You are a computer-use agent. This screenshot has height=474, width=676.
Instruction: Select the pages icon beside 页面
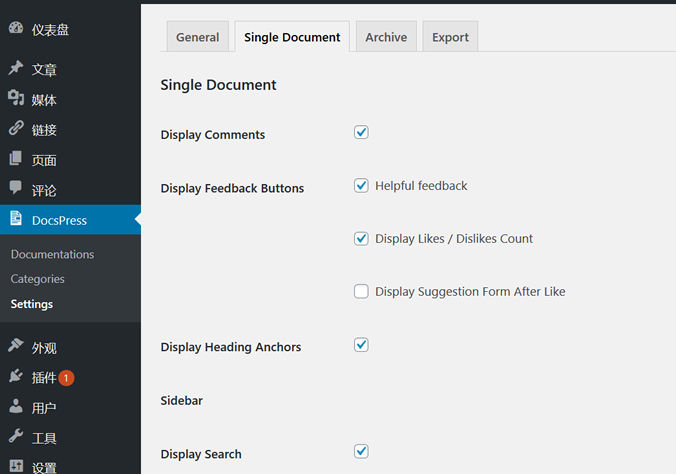click(16, 158)
